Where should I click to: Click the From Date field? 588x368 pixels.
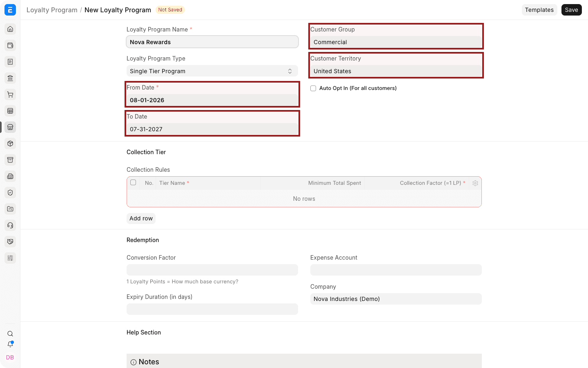(x=212, y=100)
